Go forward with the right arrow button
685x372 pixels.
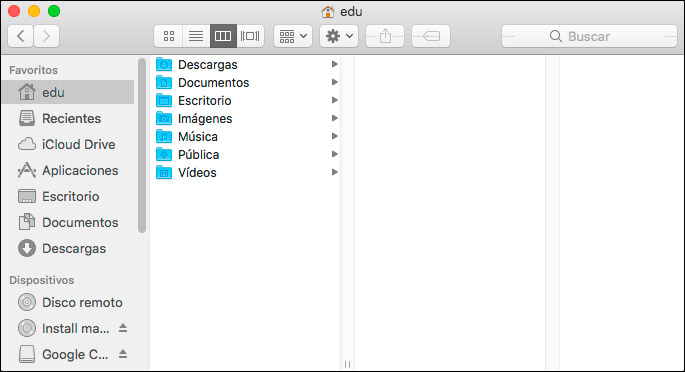pos(46,36)
